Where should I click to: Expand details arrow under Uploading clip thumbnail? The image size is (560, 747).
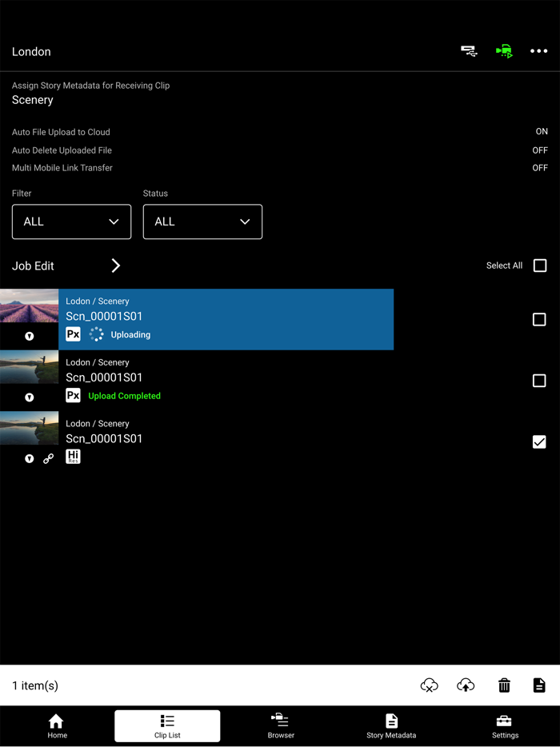(x=29, y=337)
